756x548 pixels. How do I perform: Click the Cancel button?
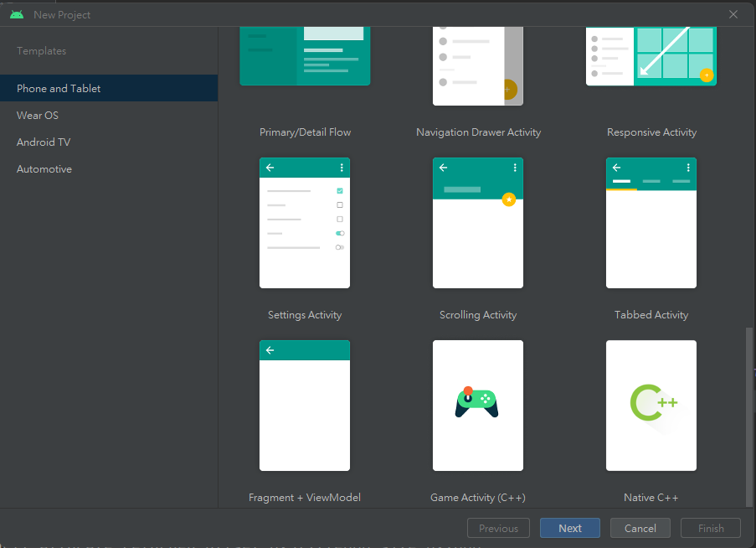[640, 528]
